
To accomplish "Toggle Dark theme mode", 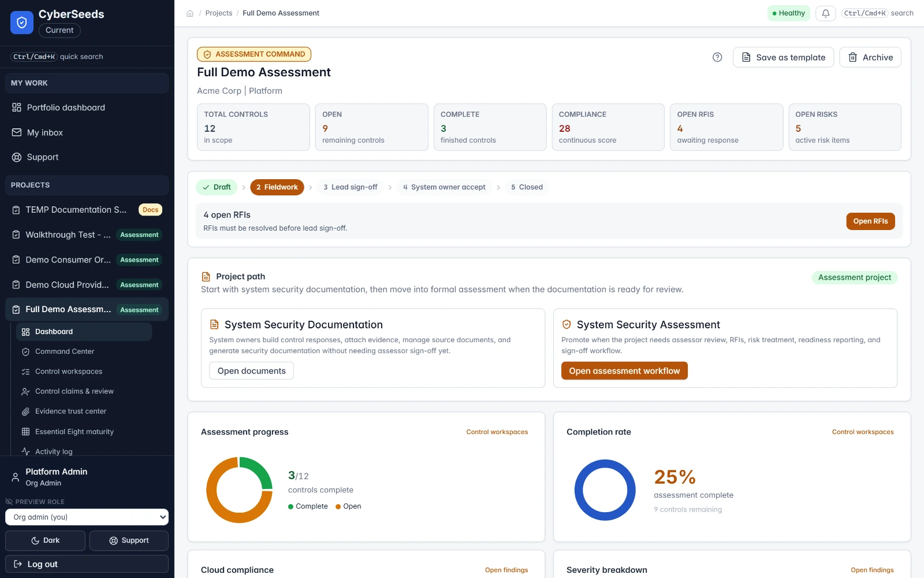I will [45, 540].
